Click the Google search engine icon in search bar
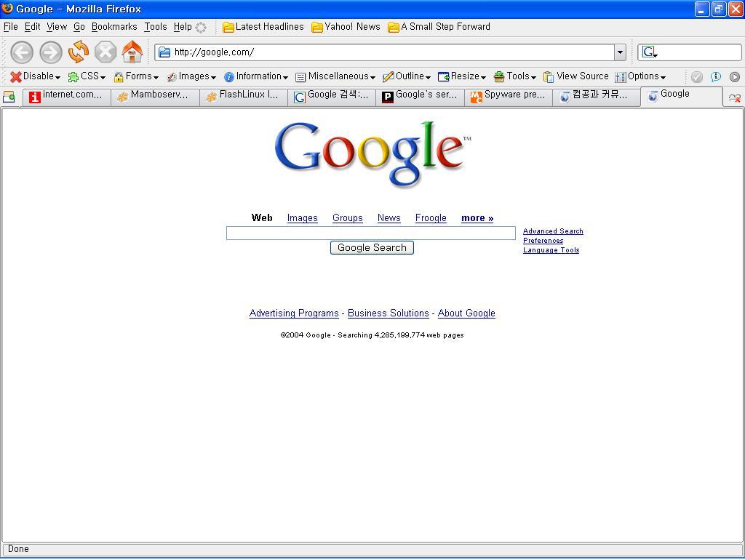The image size is (745, 560). point(650,52)
